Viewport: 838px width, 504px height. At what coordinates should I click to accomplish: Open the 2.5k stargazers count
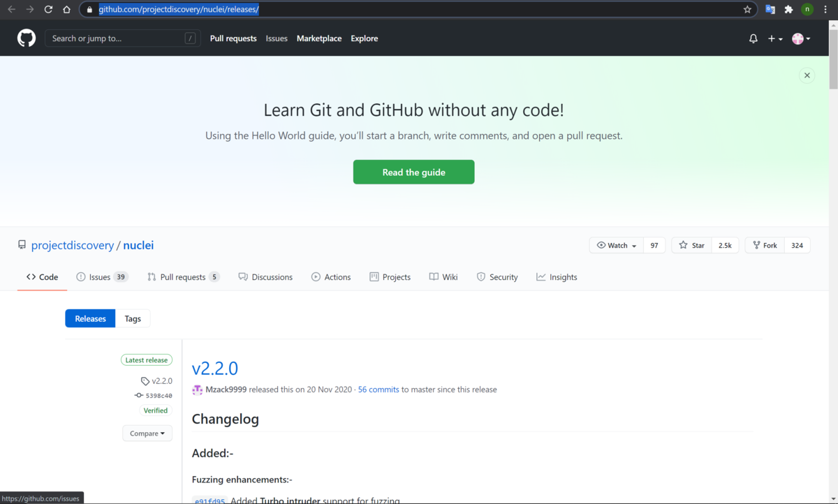tap(725, 245)
